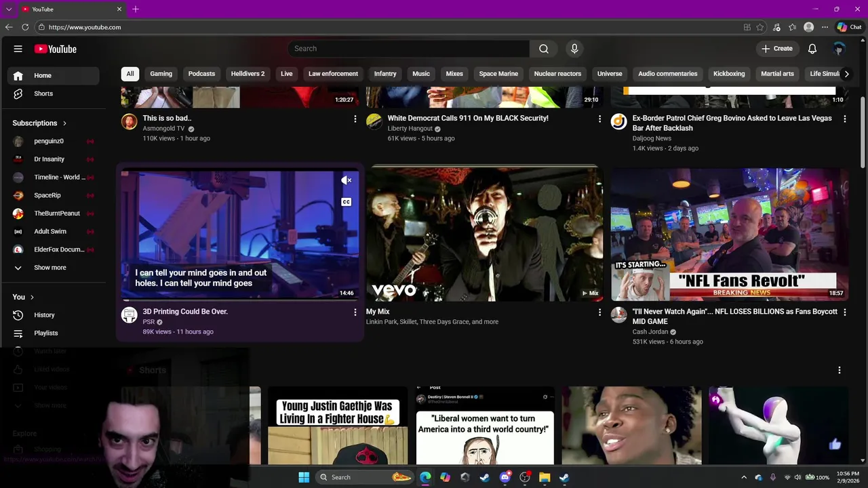Open options for Greg Bovino video
The width and height of the screenshot is (868, 488).
click(x=844, y=119)
